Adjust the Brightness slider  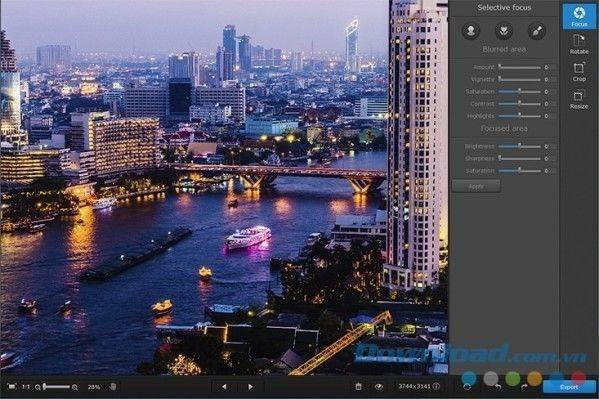pos(520,146)
